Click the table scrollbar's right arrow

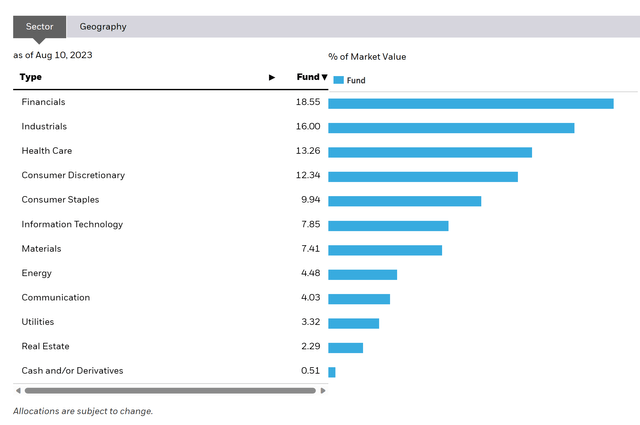(x=323, y=391)
